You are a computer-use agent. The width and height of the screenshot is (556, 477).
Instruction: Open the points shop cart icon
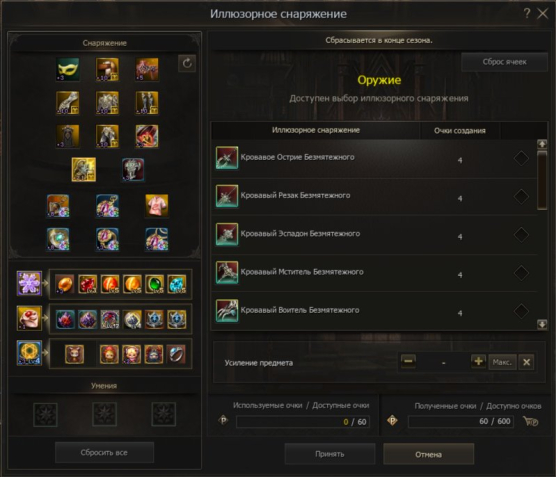[530, 421]
